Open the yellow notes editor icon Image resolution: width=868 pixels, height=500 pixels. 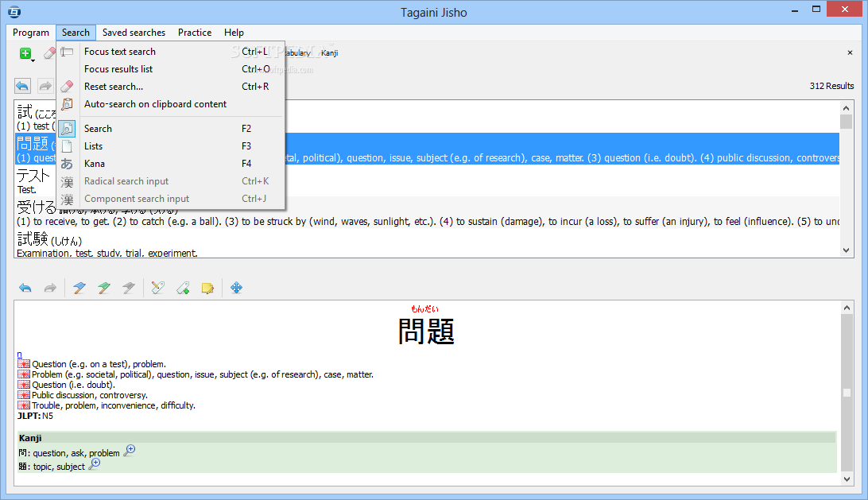pyautogui.click(x=207, y=288)
